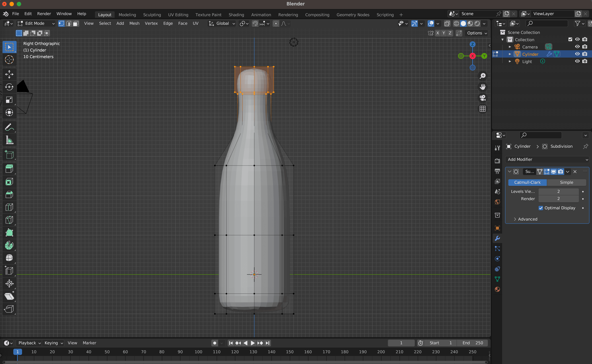Open the Playback dropdown
The height and width of the screenshot is (364, 592).
coord(29,343)
